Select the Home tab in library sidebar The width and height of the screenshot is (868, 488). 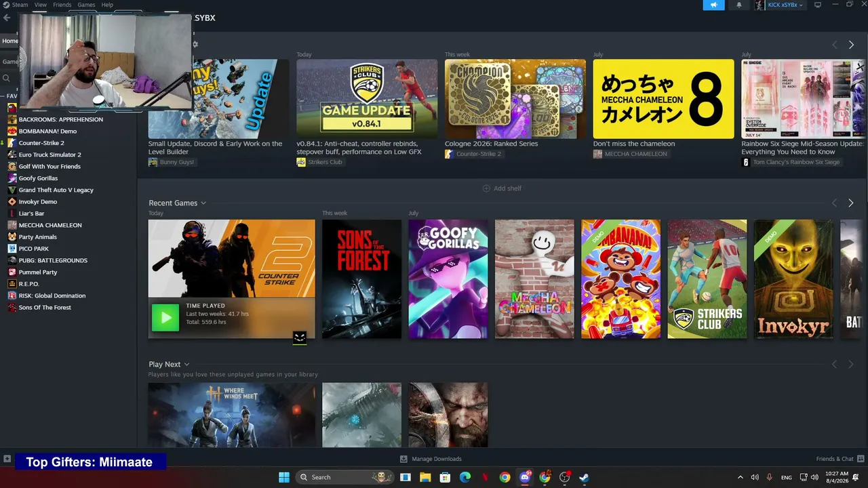tap(9, 41)
